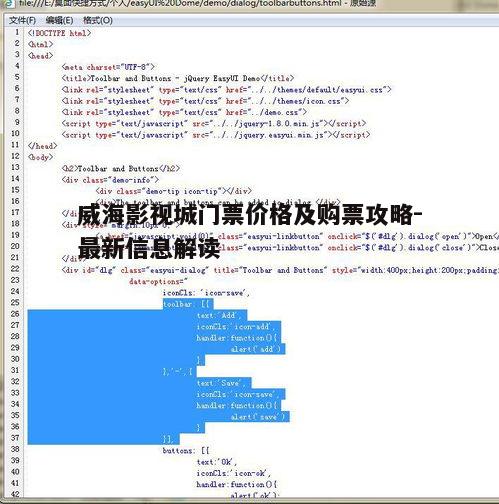This screenshot has height=504, width=499.
Task: Click the title bar file path text
Action: 197,4
